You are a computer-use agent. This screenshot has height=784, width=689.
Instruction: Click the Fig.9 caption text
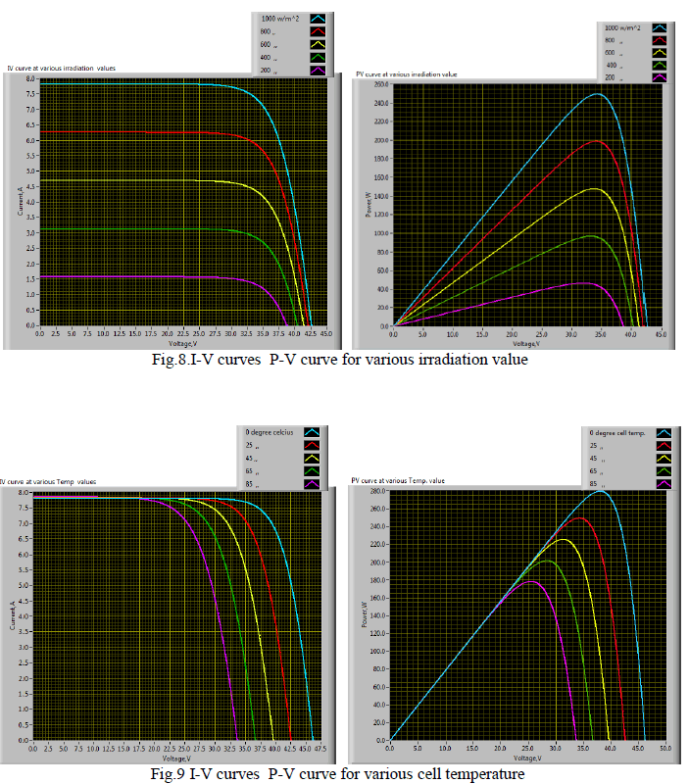click(x=345, y=774)
